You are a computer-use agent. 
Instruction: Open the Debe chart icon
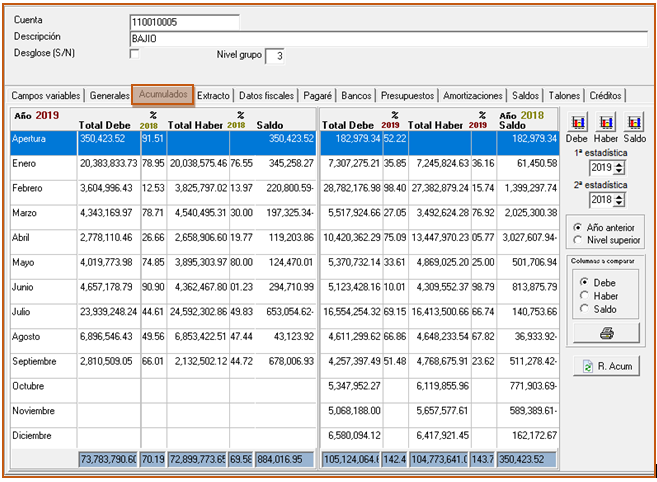[578, 122]
